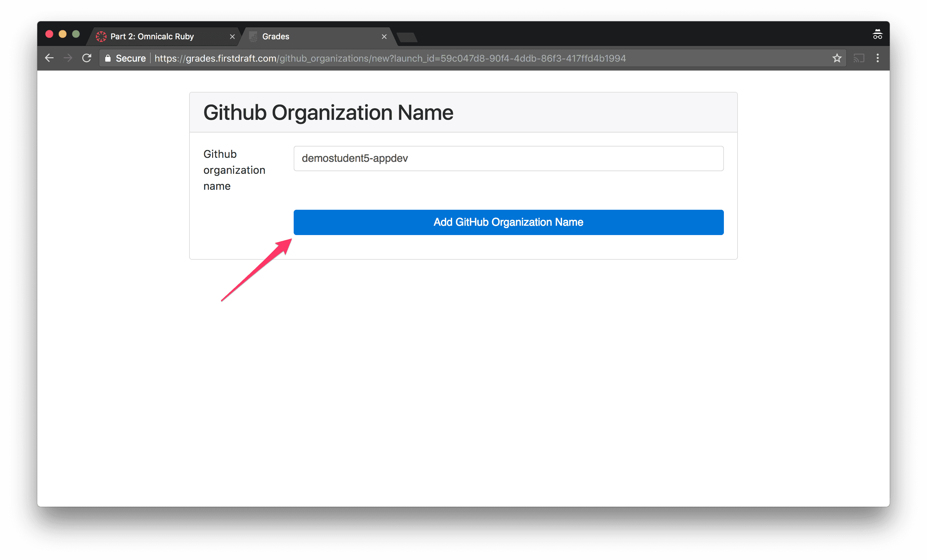
Task: Click the yellow minimize window button
Action: pyautogui.click(x=63, y=34)
